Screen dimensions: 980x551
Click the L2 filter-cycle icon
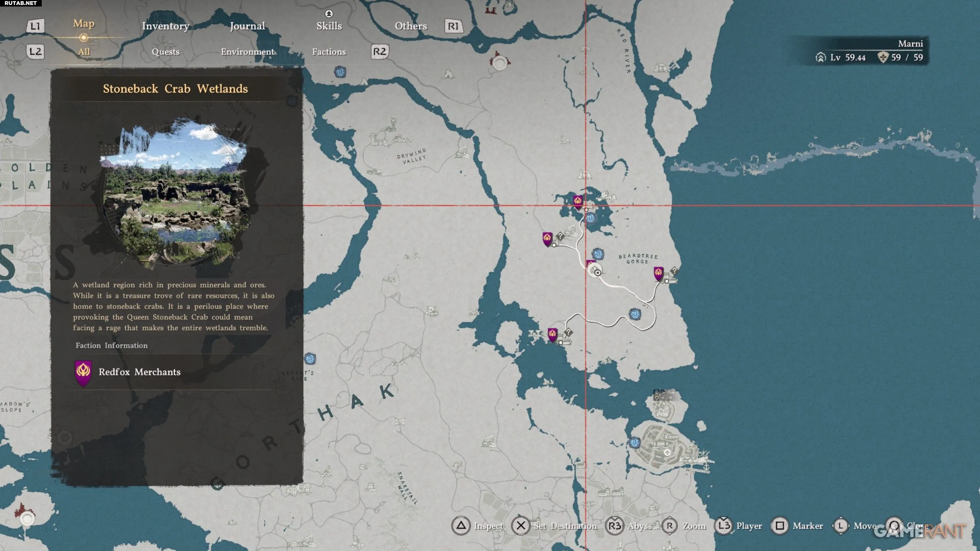35,52
